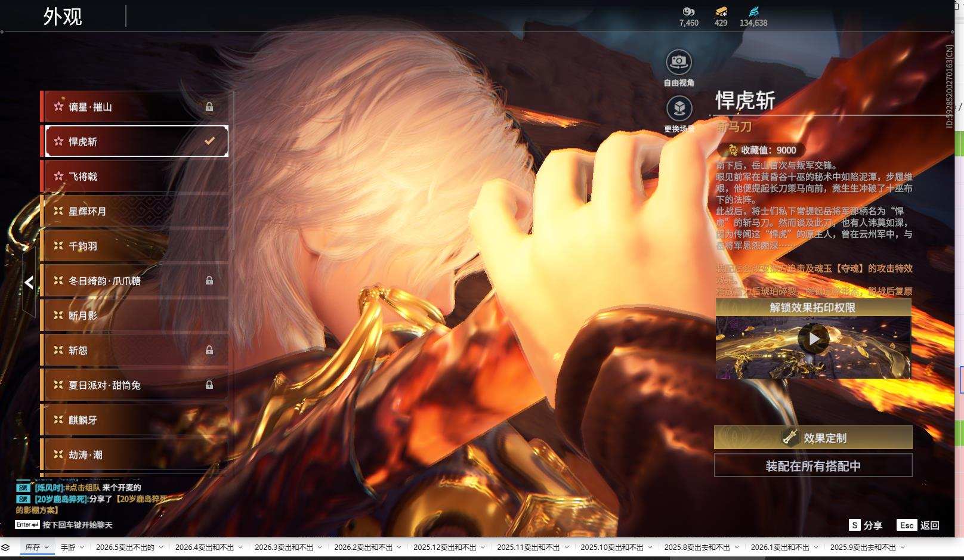Screen dimensions: 964x560
Task: Collapse the skin list with left arrow
Action: tap(29, 283)
